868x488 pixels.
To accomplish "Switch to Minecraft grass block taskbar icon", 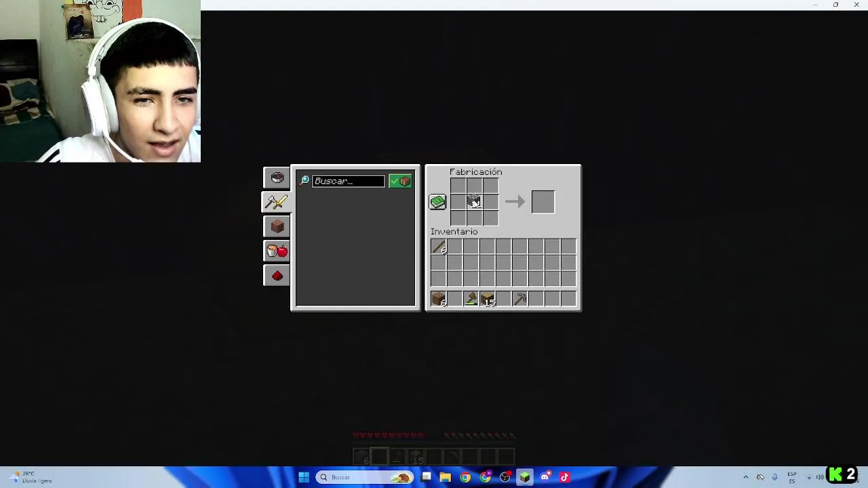I will pos(525,477).
